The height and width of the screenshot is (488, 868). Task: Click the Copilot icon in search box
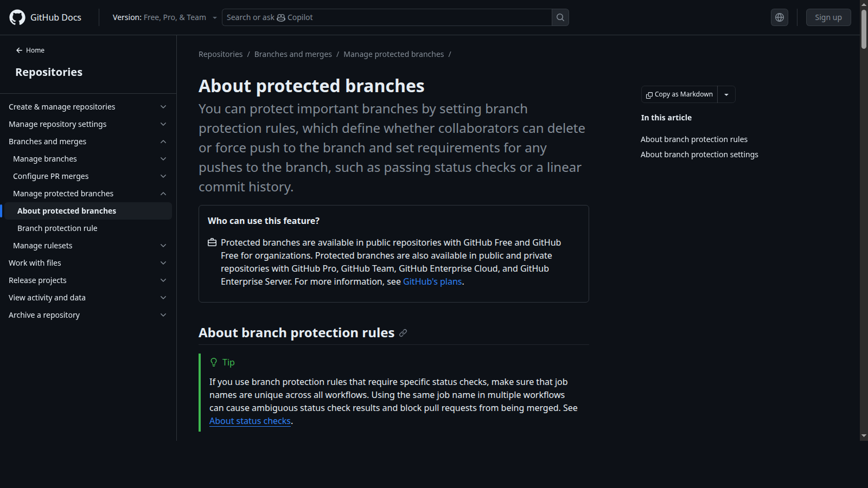pyautogui.click(x=281, y=18)
